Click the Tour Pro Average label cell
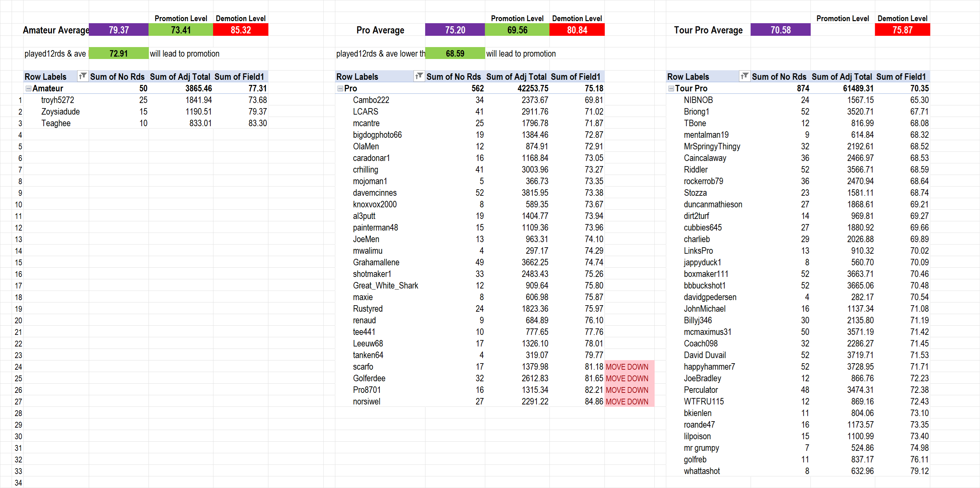 point(708,30)
